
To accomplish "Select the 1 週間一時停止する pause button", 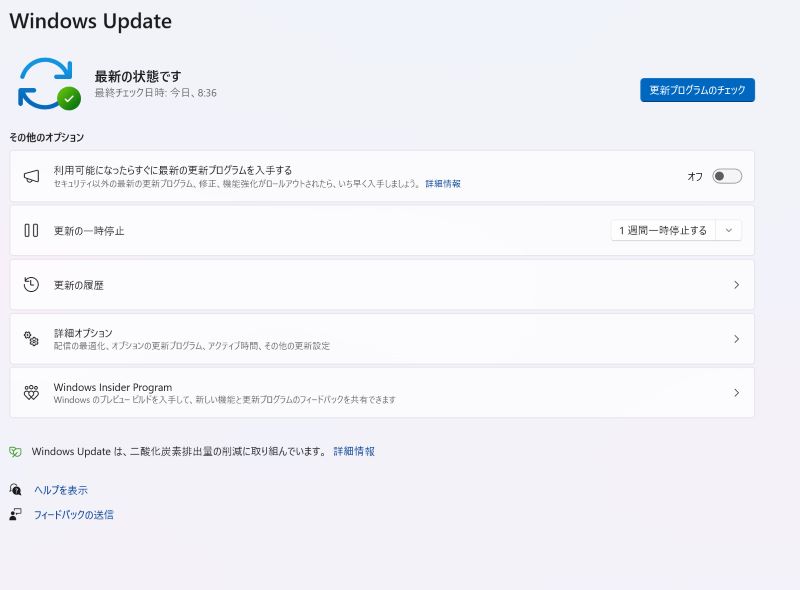I will pos(663,231).
